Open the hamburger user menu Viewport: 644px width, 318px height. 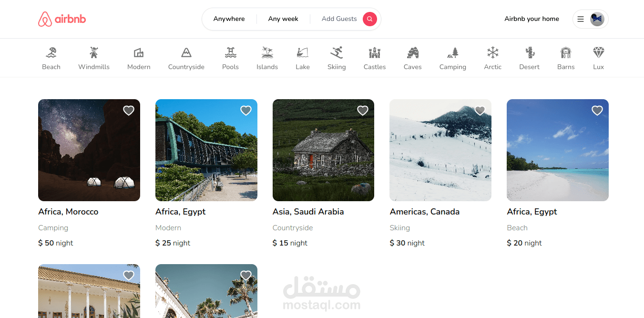tap(580, 19)
